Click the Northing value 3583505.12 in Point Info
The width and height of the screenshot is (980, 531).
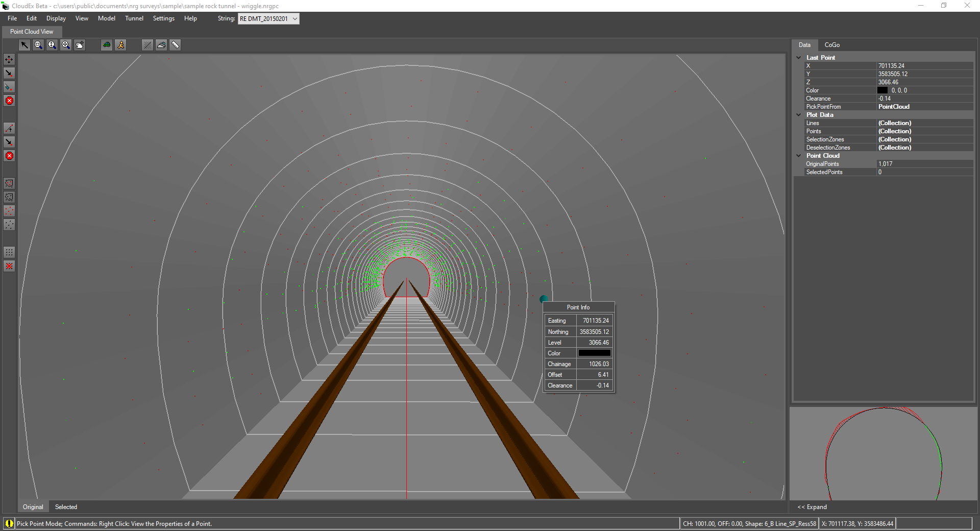coord(595,332)
